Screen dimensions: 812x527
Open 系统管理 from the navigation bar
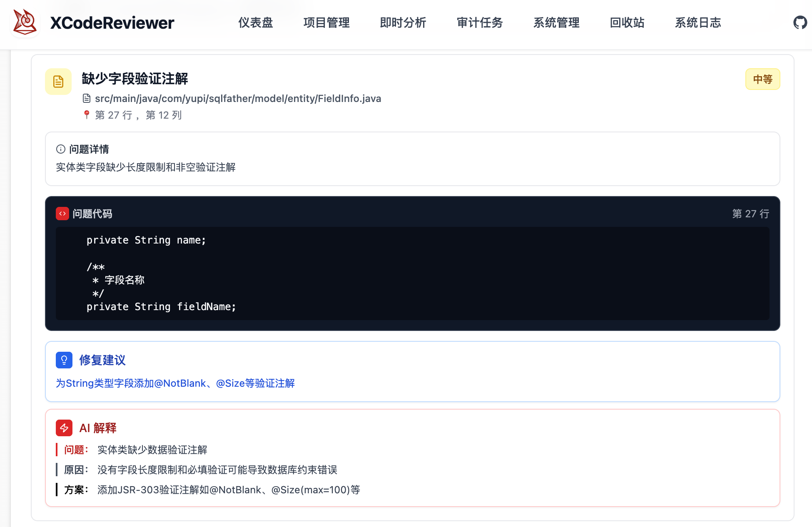click(x=556, y=23)
